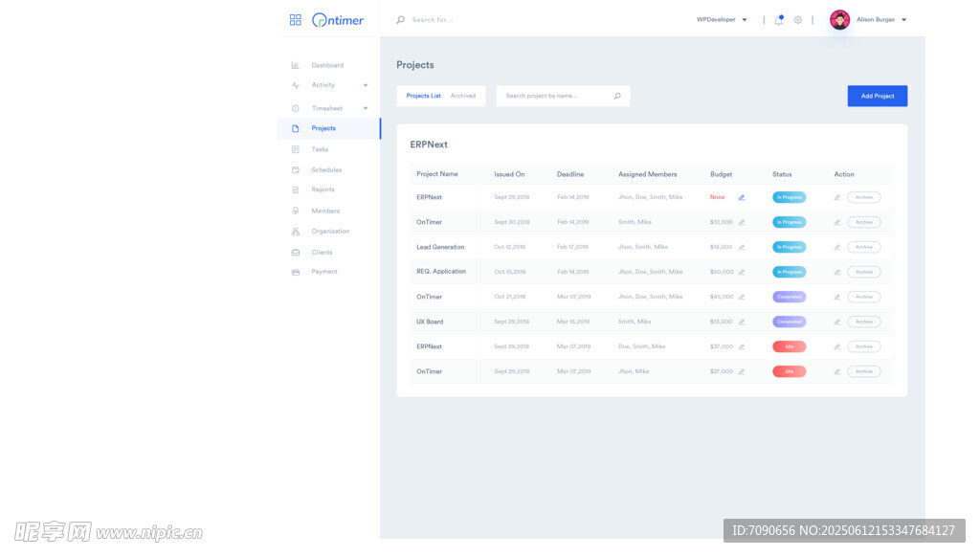Image resolution: width=980 pixels, height=557 pixels.
Task: Click the action edit icon for Lead Generation
Action: [836, 247]
